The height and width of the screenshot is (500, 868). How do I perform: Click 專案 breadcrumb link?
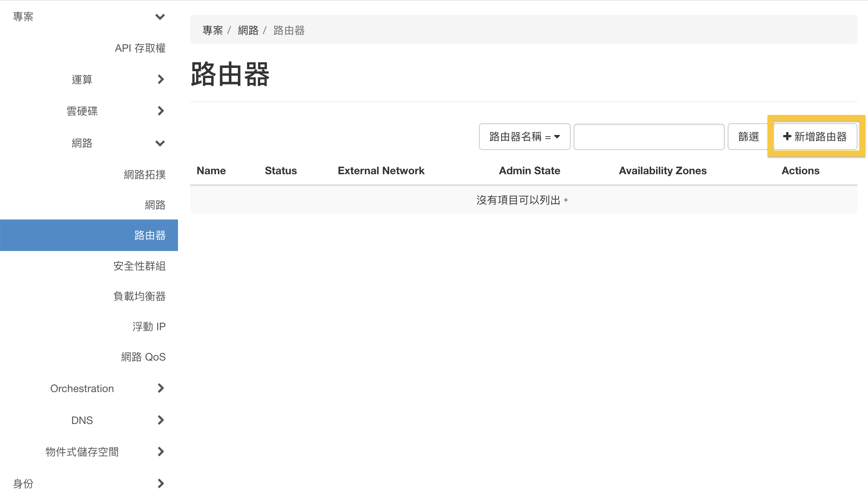pyautogui.click(x=212, y=30)
